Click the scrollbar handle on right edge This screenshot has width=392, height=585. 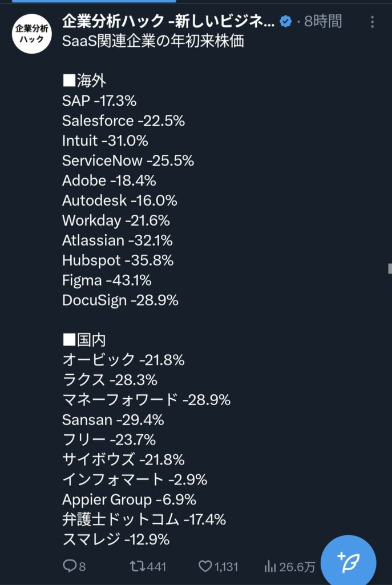(390, 269)
